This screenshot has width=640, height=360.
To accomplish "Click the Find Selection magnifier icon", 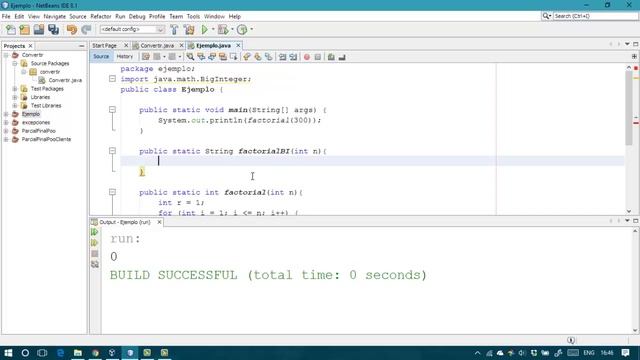I will point(190,57).
